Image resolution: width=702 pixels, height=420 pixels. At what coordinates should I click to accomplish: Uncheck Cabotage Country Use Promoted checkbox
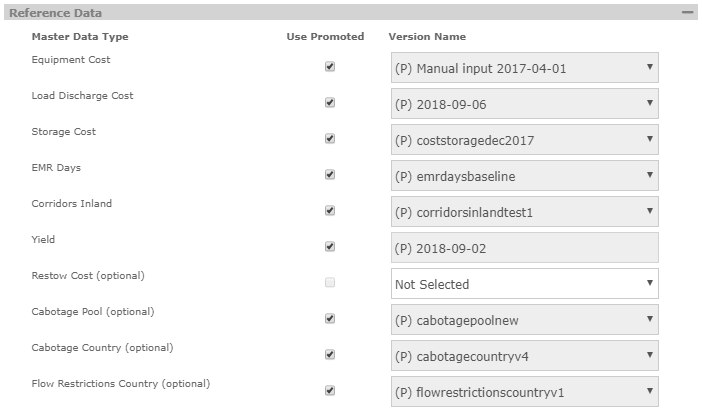pos(330,355)
